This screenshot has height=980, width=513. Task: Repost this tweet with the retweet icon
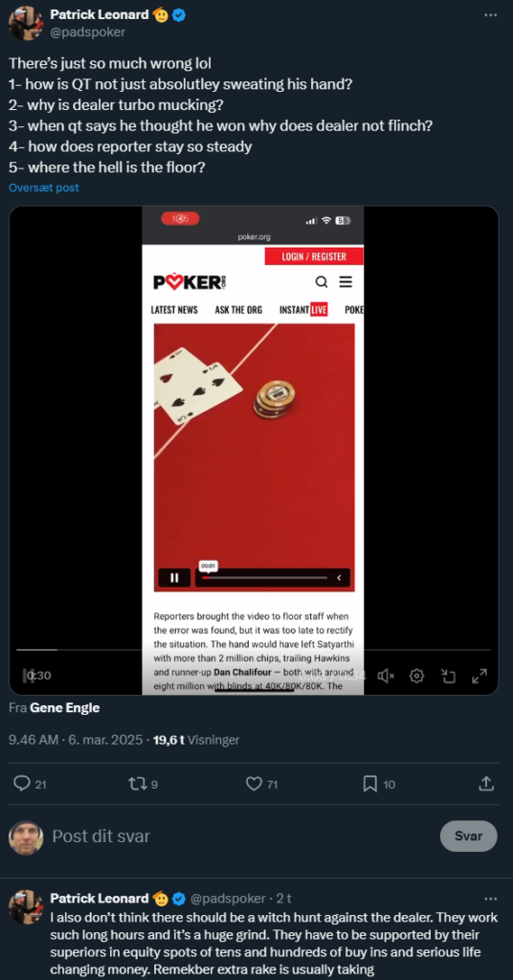tap(134, 784)
